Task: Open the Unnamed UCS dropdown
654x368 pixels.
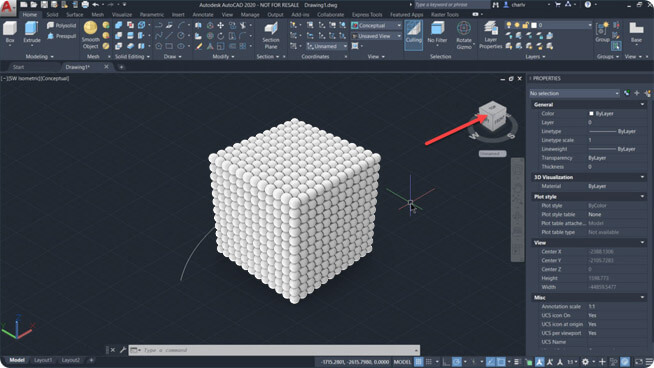Action: coord(327,46)
